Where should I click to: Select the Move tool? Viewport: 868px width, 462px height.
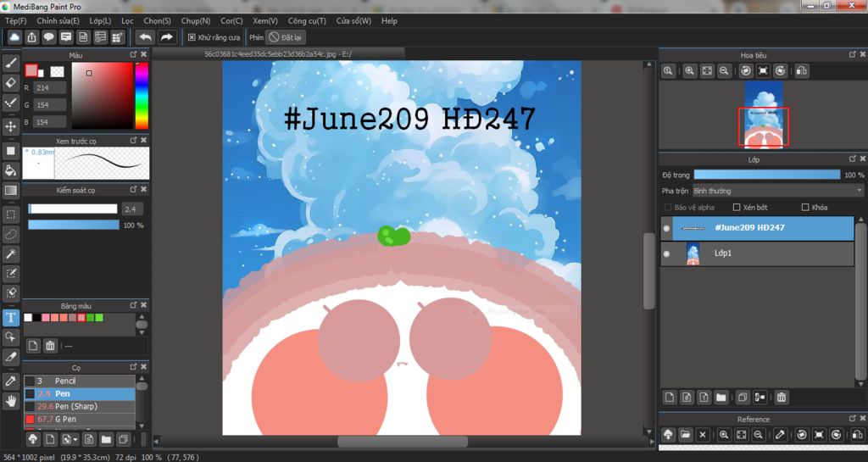pos(10,126)
